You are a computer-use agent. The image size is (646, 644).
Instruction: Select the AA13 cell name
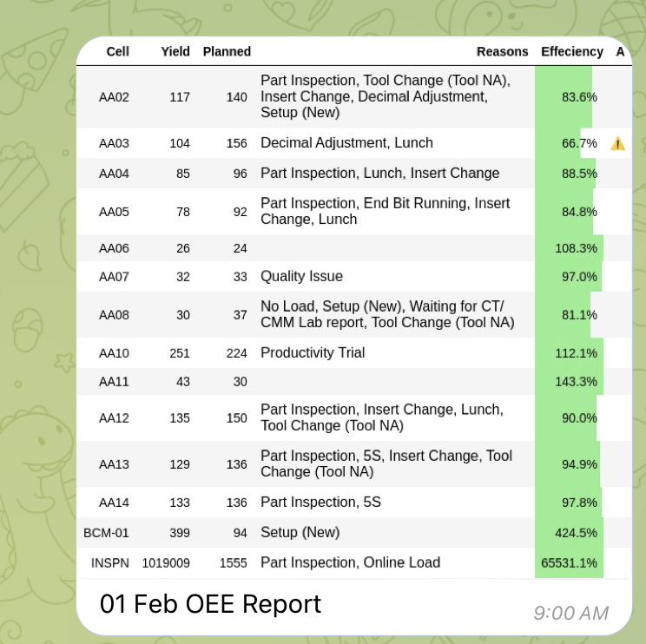(114, 464)
